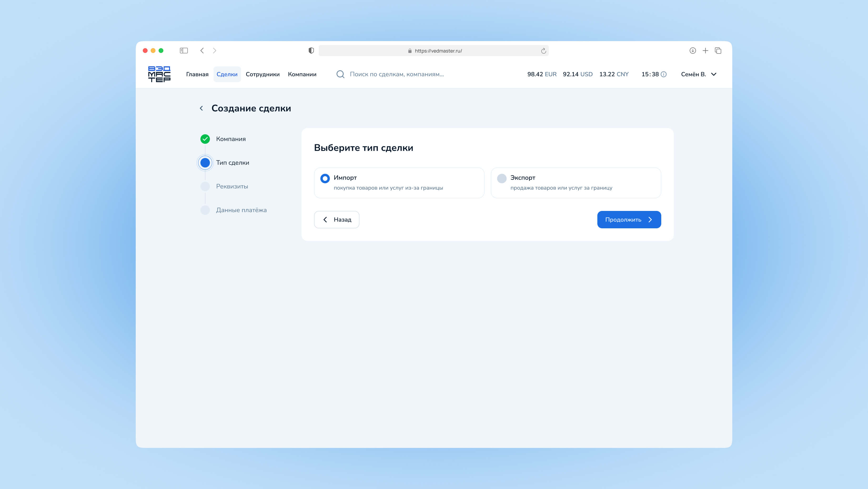Viewport: 868px width, 489px height.
Task: Click the tab overview icon
Action: pos(718,51)
